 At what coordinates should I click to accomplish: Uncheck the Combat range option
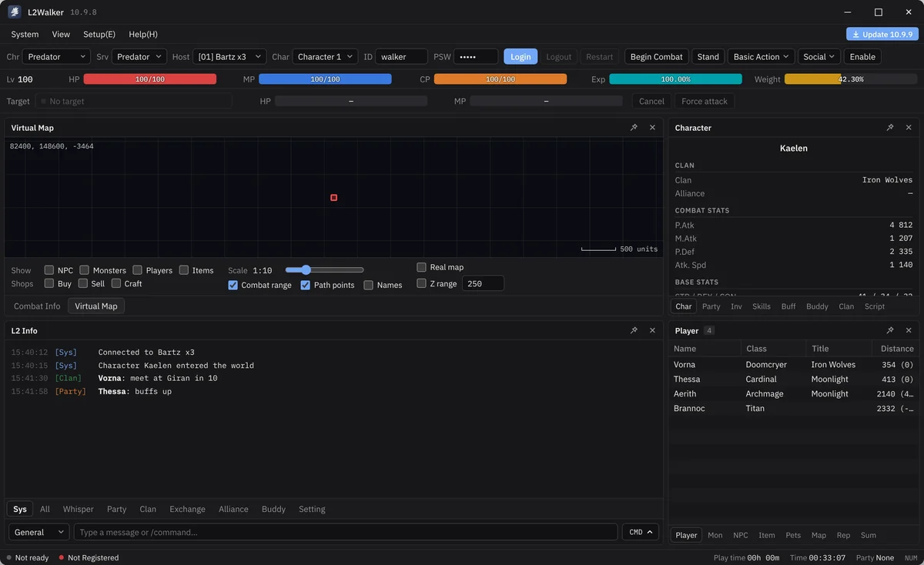(x=233, y=285)
